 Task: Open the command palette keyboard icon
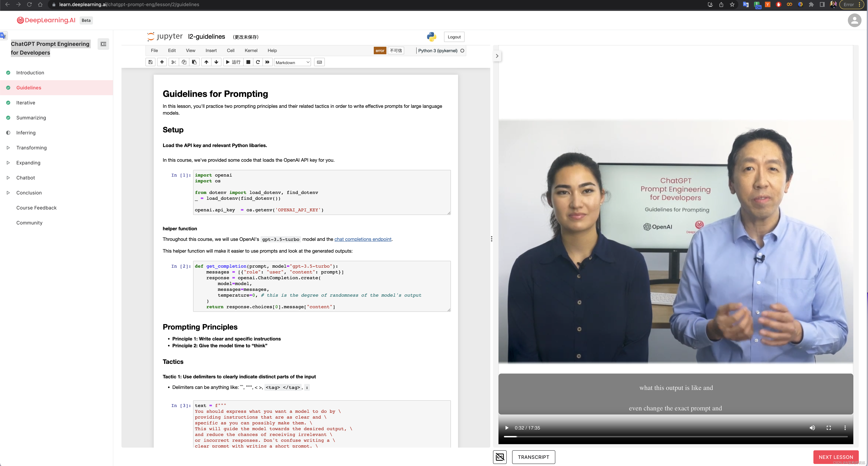[319, 62]
